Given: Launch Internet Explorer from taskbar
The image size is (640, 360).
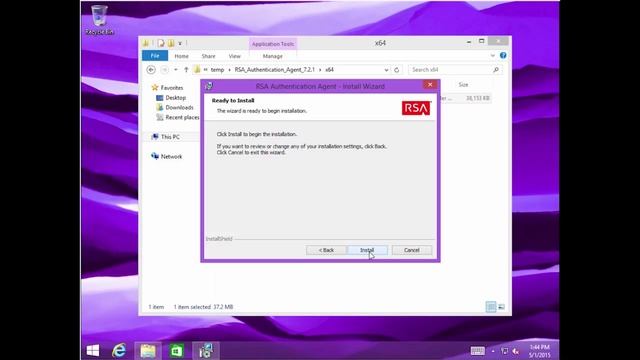Looking at the screenshot, I should (119, 350).
